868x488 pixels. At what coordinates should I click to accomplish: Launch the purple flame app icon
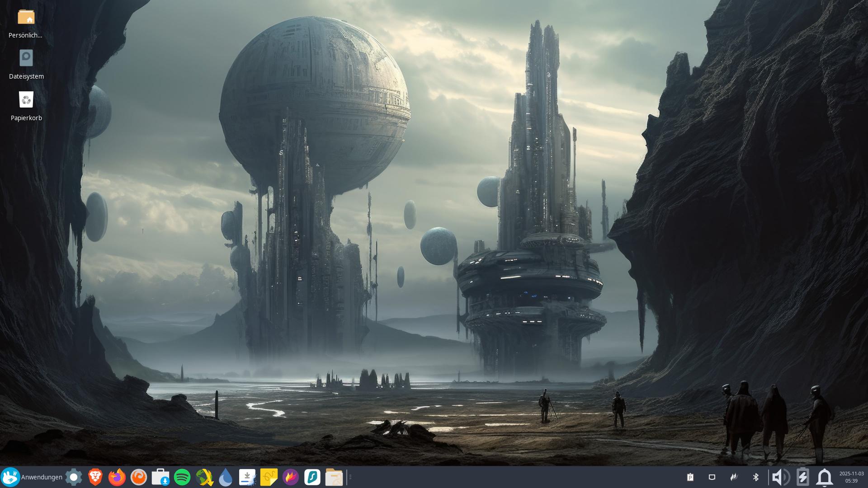click(291, 477)
